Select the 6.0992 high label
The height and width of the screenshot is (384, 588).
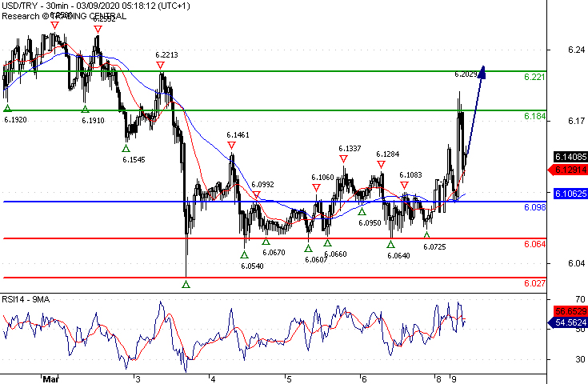click(x=262, y=184)
